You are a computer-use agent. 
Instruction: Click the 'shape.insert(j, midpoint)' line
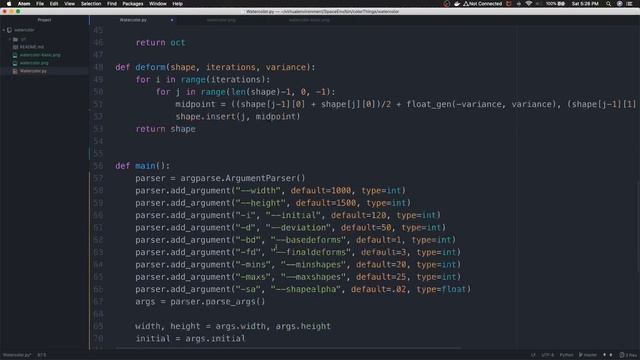pos(238,116)
